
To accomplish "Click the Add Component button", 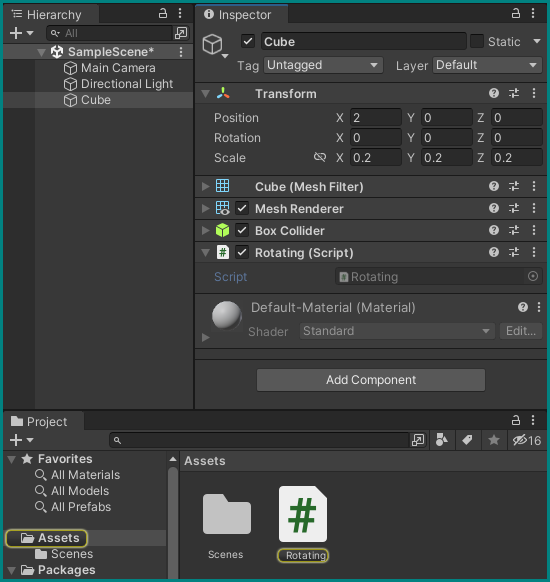I will (x=371, y=380).
